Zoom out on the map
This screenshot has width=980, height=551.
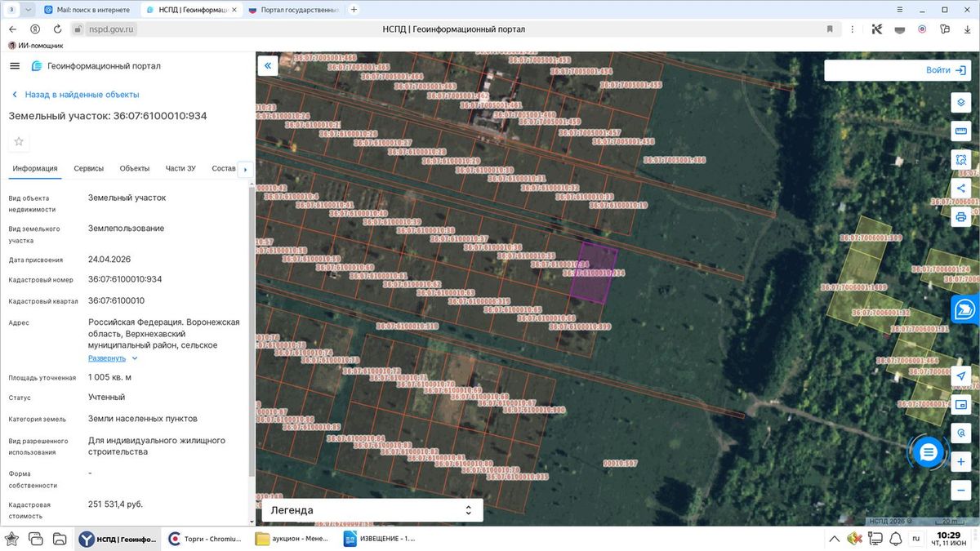tap(961, 491)
